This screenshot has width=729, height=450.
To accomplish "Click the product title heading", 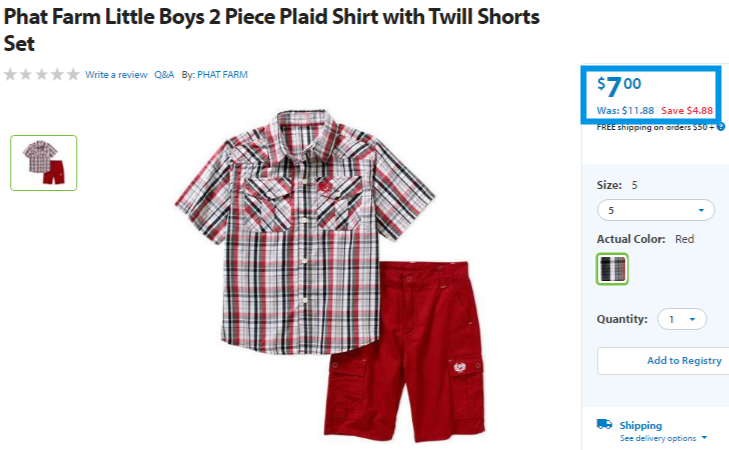I will point(272,30).
